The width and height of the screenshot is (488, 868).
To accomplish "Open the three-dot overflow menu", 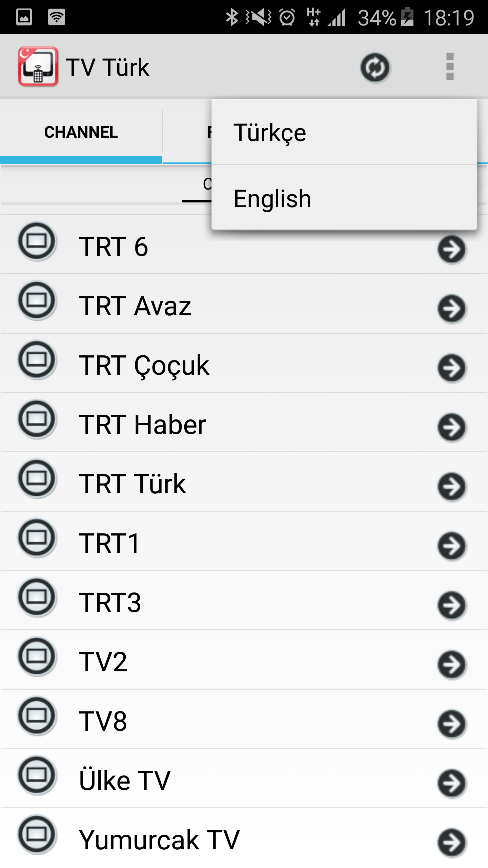I will coord(450,67).
